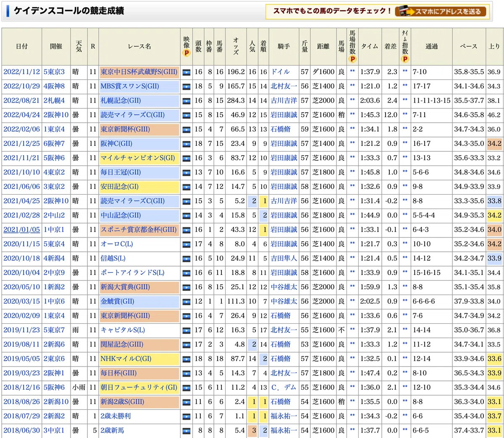Play video for MBS賞スワンS(GII) race

pos(186,87)
